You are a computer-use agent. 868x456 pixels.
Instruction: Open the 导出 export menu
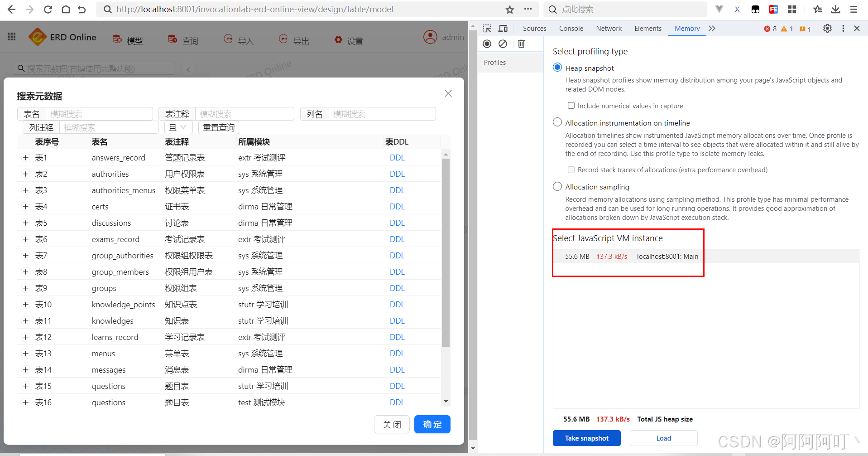295,40
